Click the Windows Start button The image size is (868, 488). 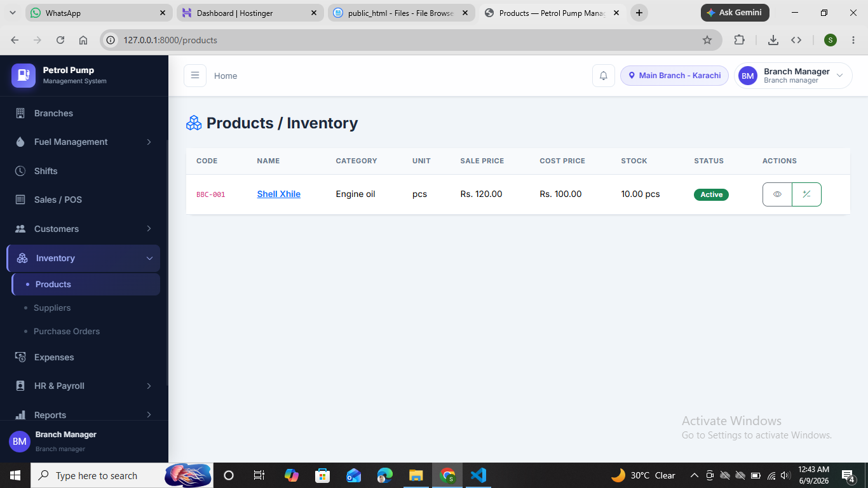coord(15,475)
